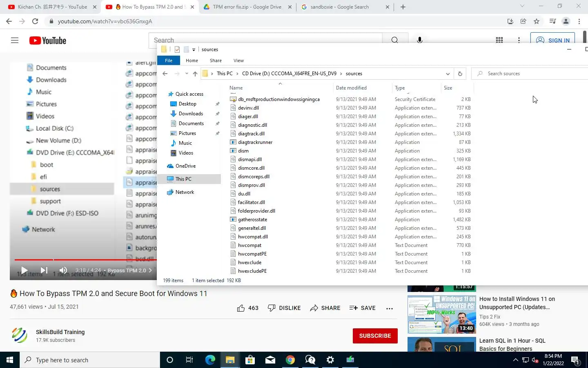Open Settings gear from taskbar
588x368 pixels.
(330, 360)
